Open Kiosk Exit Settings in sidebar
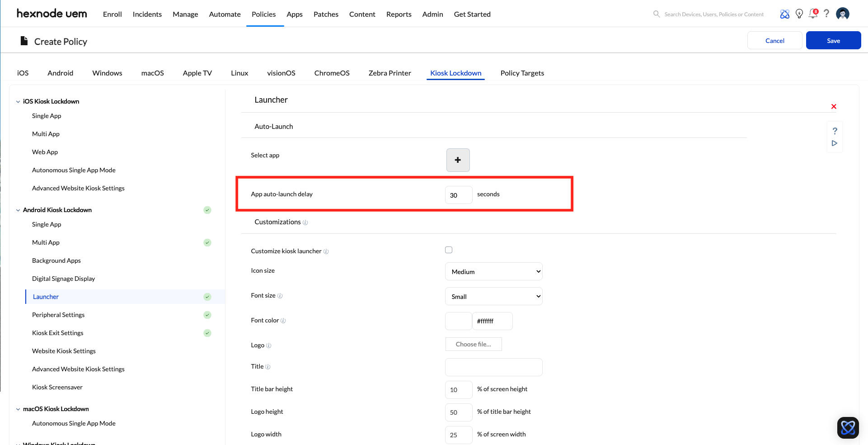The height and width of the screenshot is (445, 868). pos(58,333)
